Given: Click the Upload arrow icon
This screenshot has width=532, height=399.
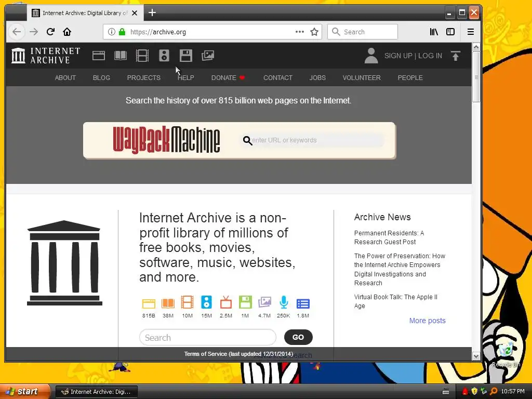Looking at the screenshot, I should tap(456, 56).
